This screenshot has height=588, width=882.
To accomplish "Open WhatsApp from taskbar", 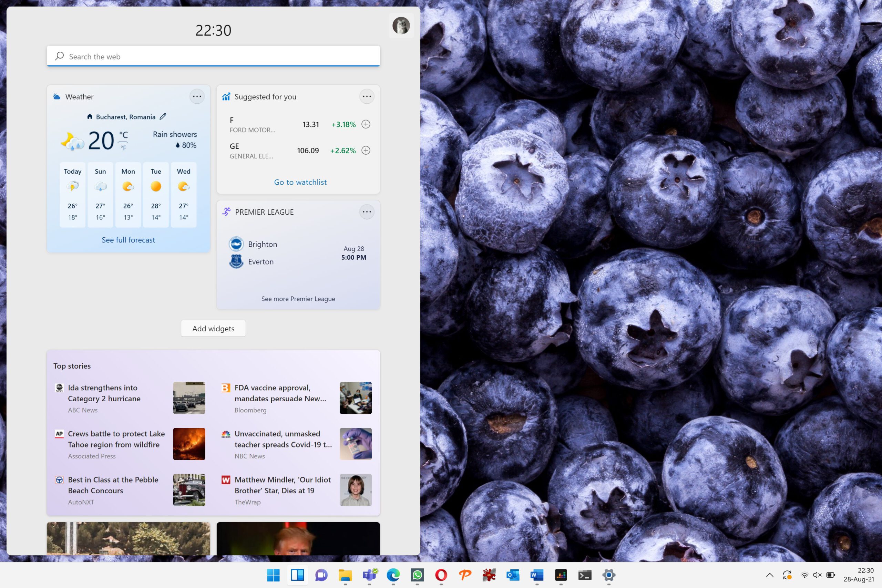I will tap(417, 575).
